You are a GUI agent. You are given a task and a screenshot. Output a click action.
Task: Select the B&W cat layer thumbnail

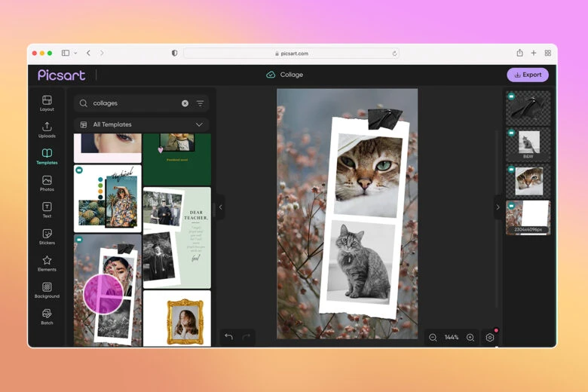(528, 143)
